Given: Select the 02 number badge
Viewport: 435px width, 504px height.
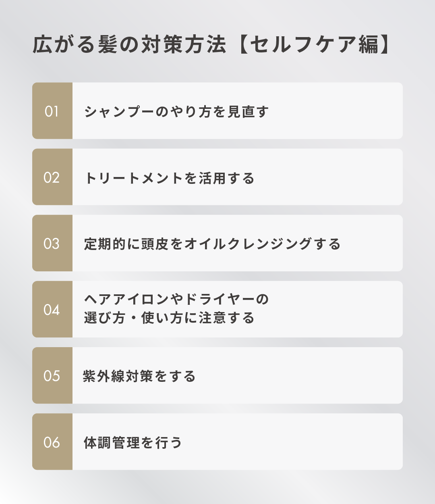Looking at the screenshot, I should (x=52, y=177).
